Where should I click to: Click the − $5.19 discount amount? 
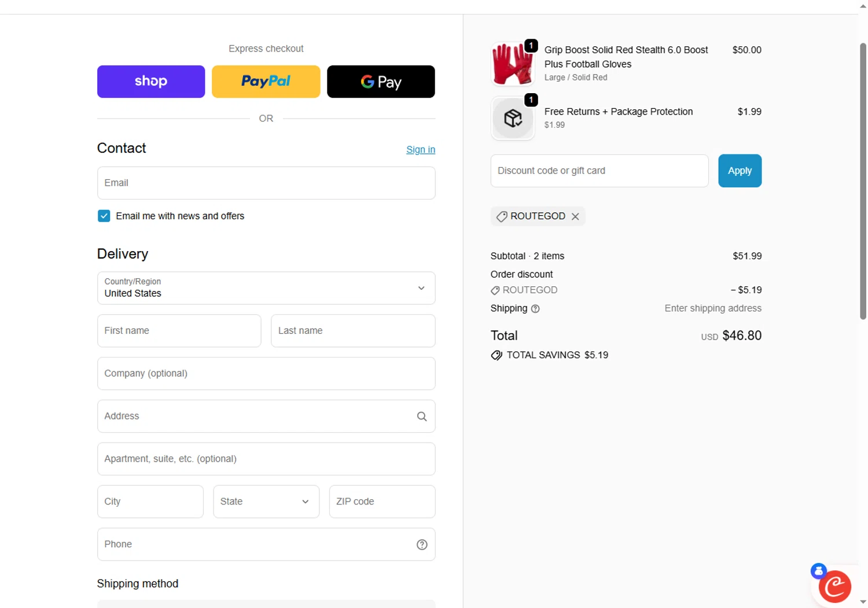746,290
